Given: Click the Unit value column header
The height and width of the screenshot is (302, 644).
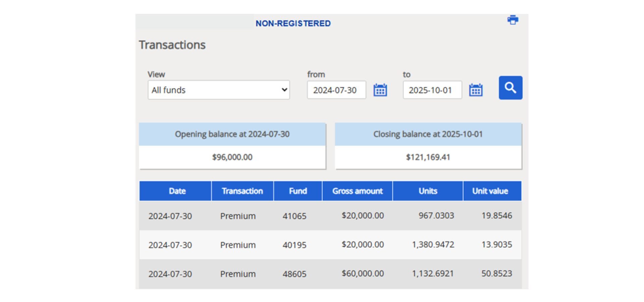Looking at the screenshot, I should coord(490,191).
